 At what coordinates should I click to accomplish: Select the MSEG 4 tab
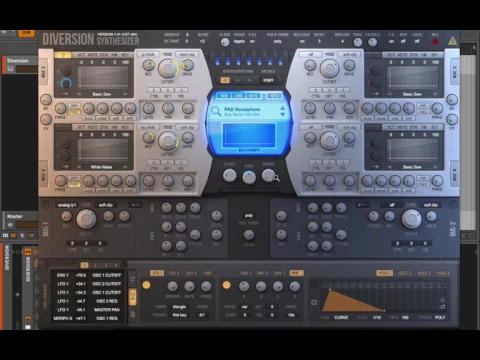click(443, 273)
